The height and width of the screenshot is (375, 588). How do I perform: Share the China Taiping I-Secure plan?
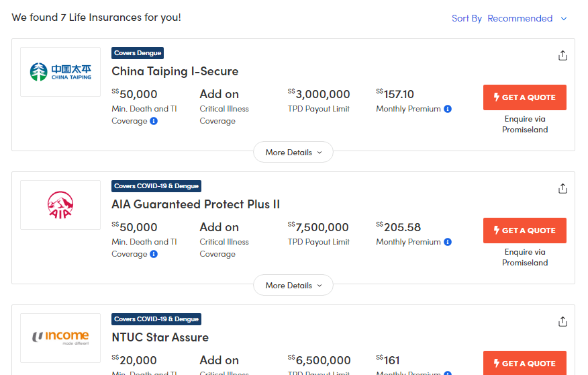pos(562,56)
